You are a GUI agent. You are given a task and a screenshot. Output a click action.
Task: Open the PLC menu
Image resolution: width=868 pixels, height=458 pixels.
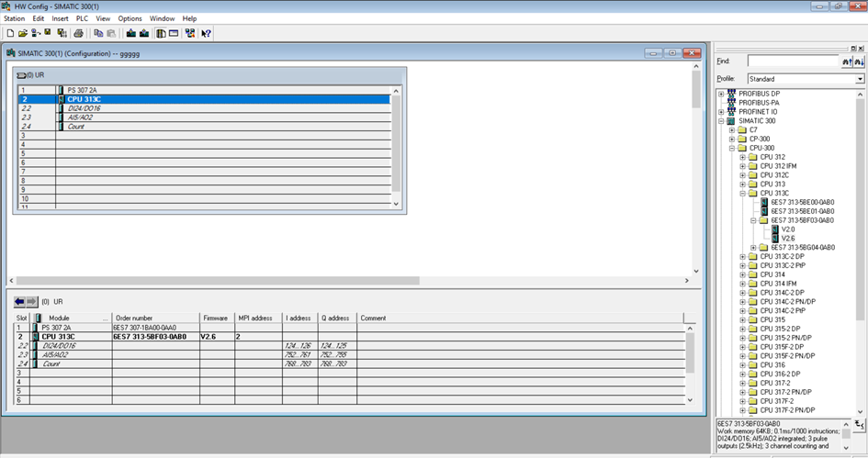[x=83, y=18]
